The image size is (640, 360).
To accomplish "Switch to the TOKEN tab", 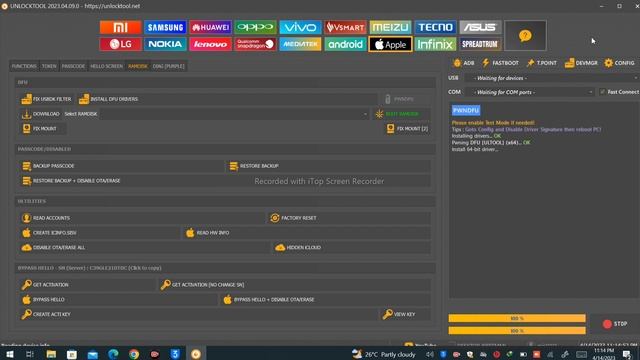I will tap(49, 66).
